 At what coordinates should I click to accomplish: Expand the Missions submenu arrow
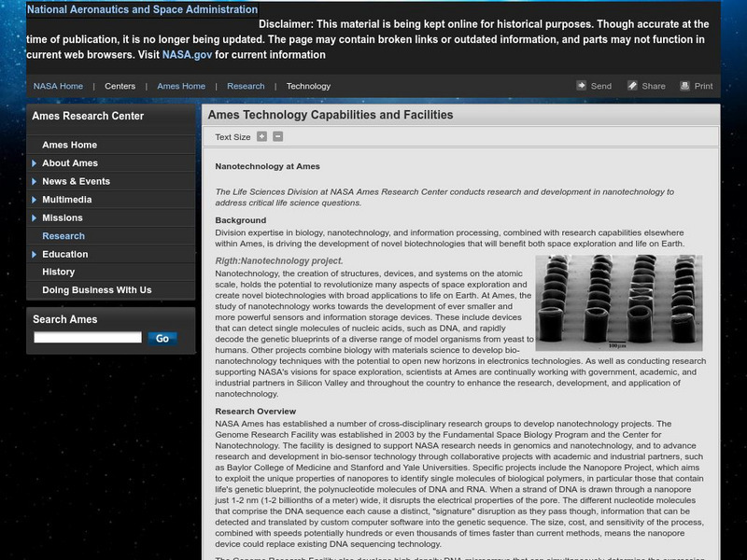34,218
